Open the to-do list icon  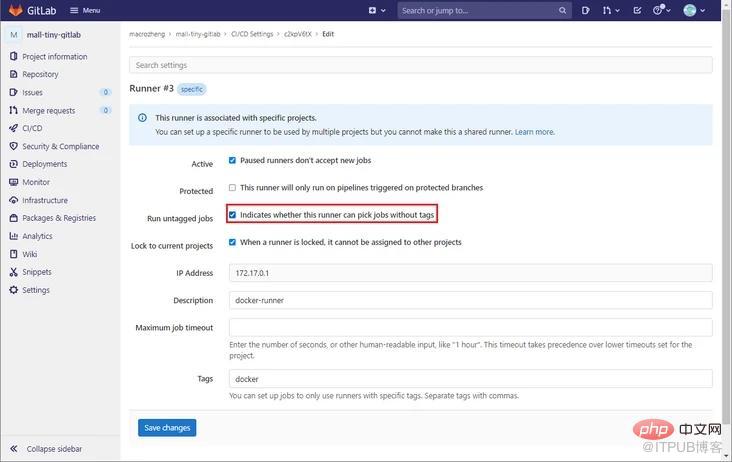(x=637, y=10)
